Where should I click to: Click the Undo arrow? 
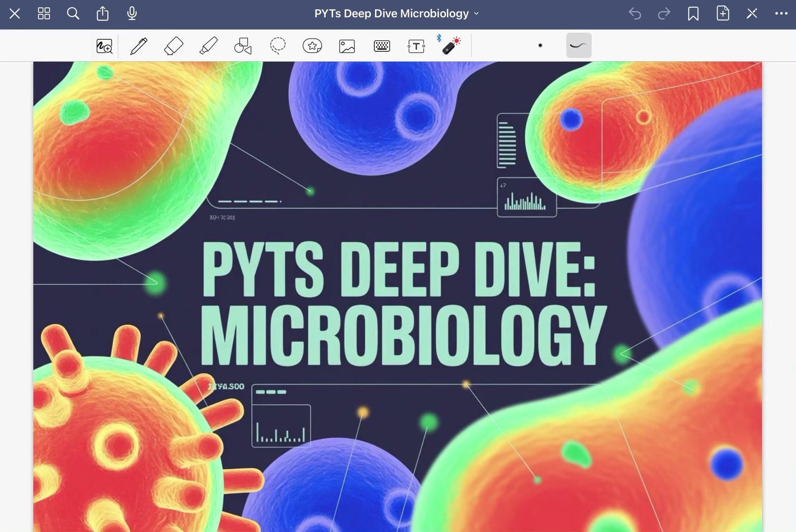635,14
